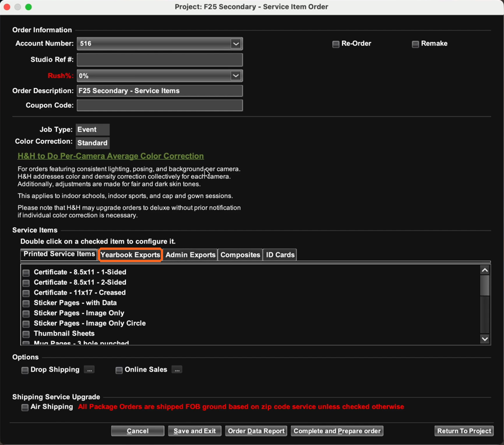
Task: Go to the Composites tab
Action: tap(240, 255)
